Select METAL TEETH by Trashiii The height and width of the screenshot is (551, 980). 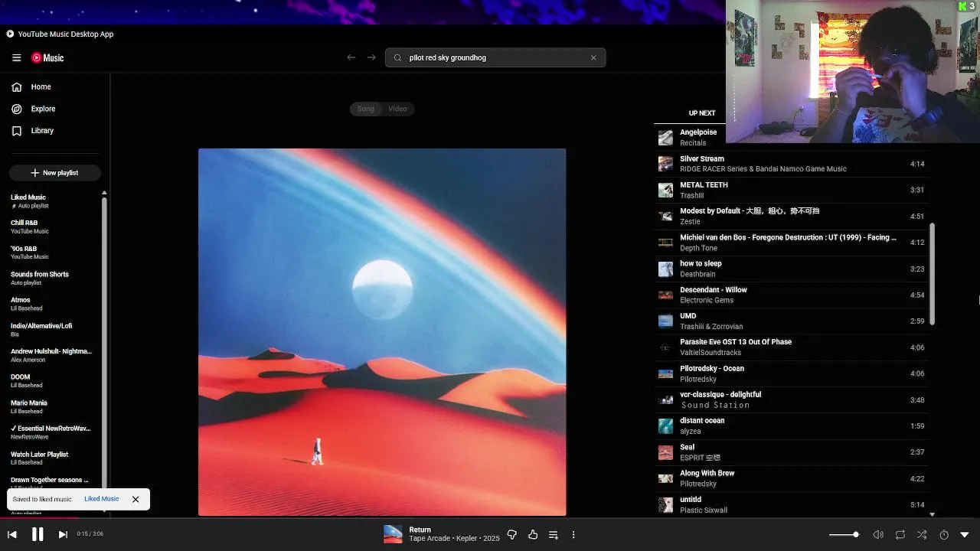[x=791, y=190]
